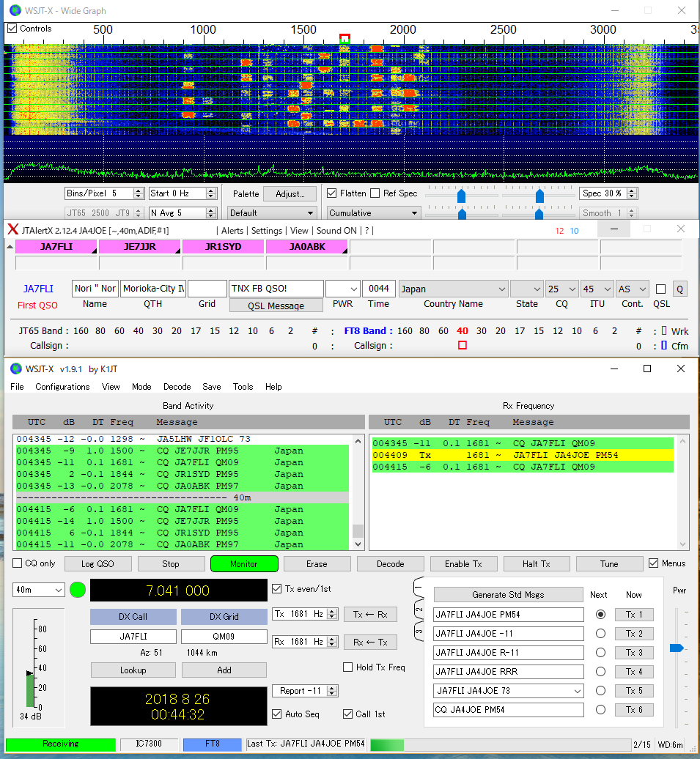The height and width of the screenshot is (759, 700).
Task: Open the File menu
Action: click(x=17, y=387)
